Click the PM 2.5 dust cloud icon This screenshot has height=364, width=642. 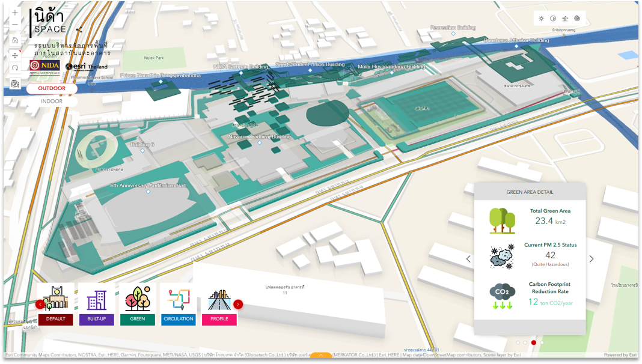[502, 256]
